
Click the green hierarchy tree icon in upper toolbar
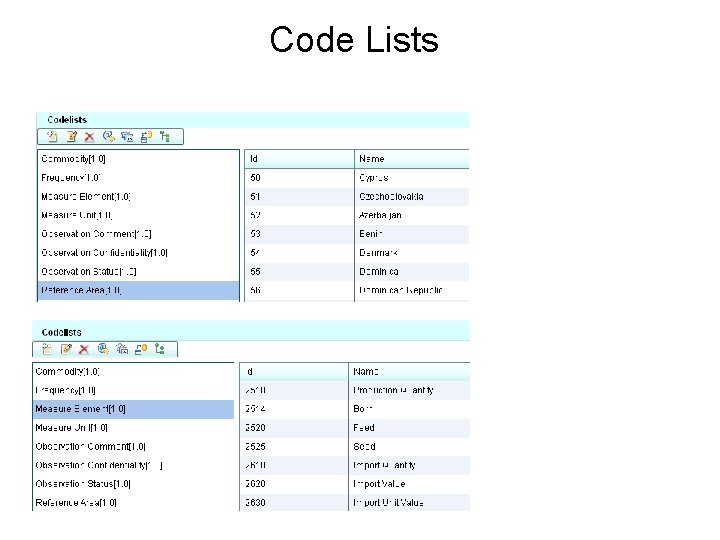click(x=165, y=136)
